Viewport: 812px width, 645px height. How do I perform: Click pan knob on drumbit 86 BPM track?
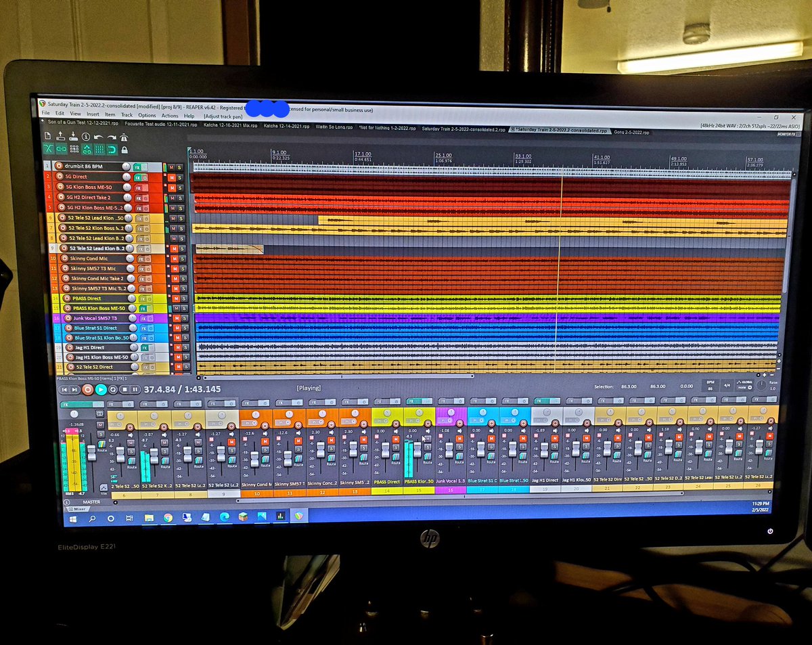click(x=126, y=166)
